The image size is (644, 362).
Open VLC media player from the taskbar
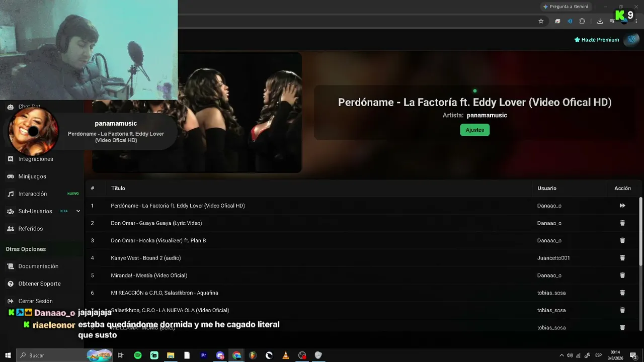pos(286,355)
